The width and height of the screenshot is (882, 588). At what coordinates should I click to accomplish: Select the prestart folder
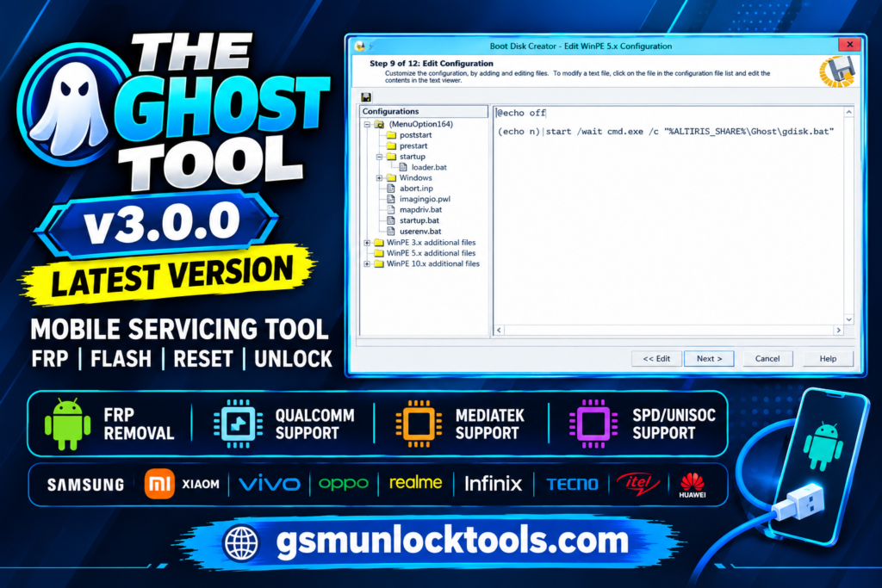(413, 145)
